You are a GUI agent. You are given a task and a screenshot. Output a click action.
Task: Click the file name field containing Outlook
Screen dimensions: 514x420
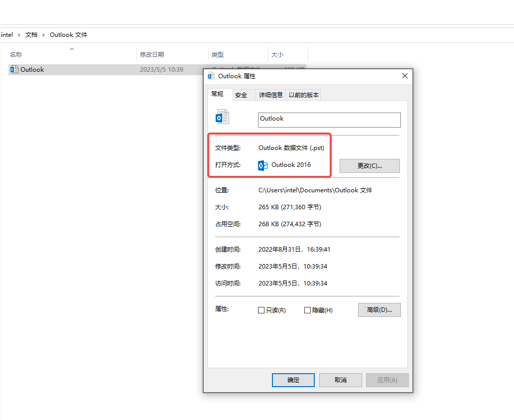tap(329, 120)
